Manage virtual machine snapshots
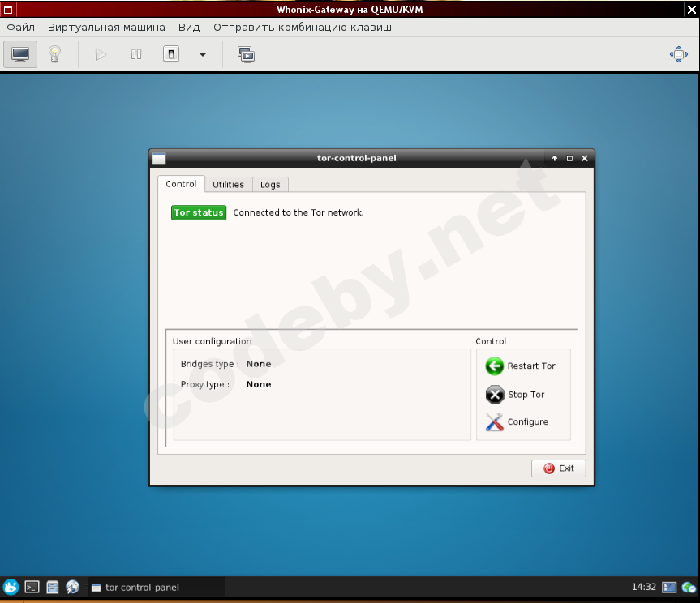 [246, 54]
